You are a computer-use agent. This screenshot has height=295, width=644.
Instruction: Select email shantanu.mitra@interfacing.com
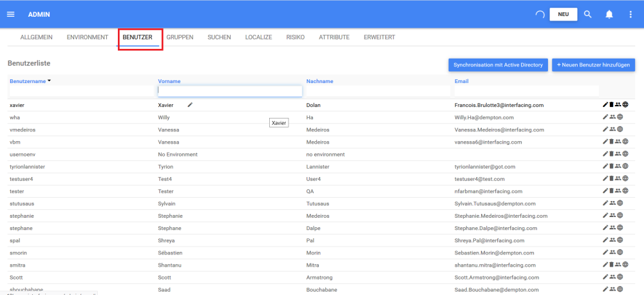pyautogui.click(x=495, y=265)
